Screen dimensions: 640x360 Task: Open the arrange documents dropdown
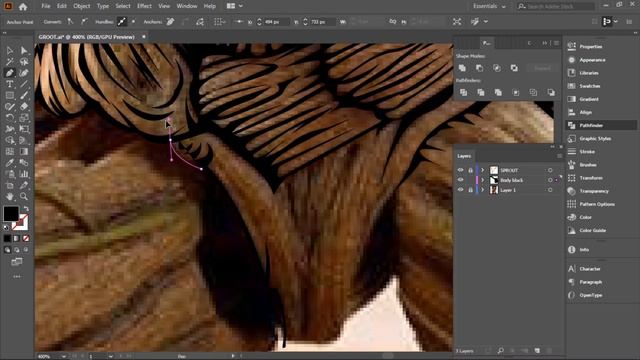pos(235,6)
